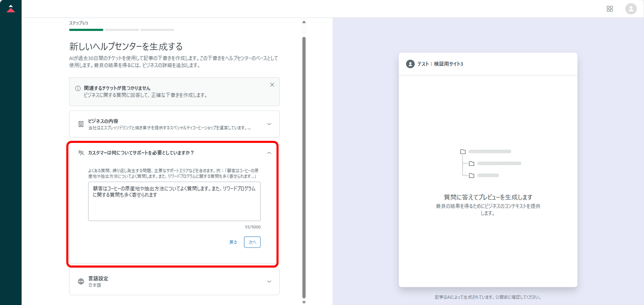Click the preview avatar next to テスト：検証用サイト3
Viewport: 644px width, 305px height.
coord(410,64)
